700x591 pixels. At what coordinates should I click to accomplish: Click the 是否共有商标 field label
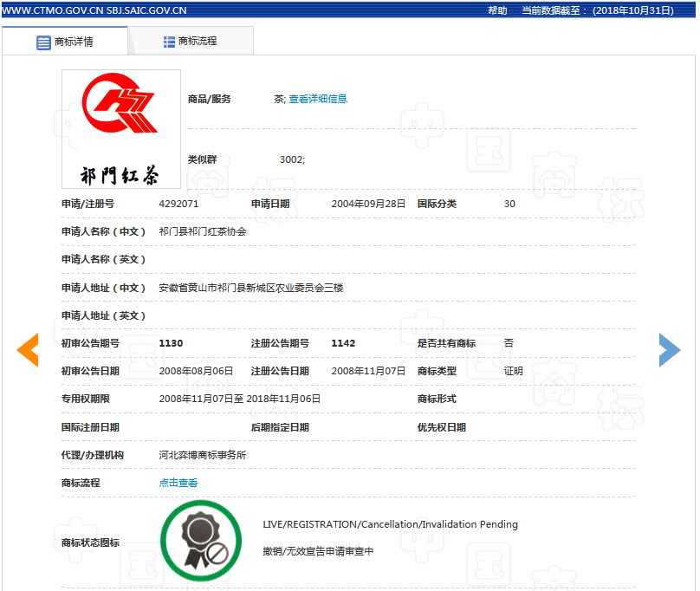446,343
